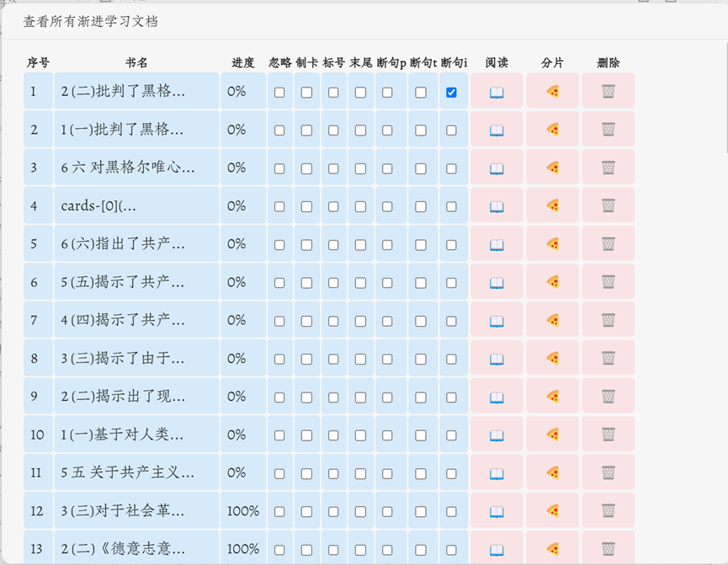Screen dimensions: 728x565
Task: Select book name '2 (二)揭示出了现…'
Action: tap(136, 396)
